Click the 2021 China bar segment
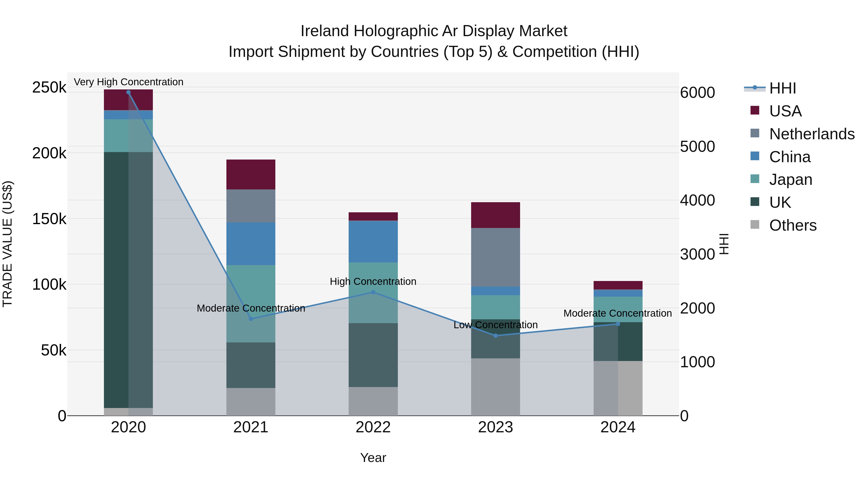This screenshot has width=868, height=488. [x=251, y=244]
